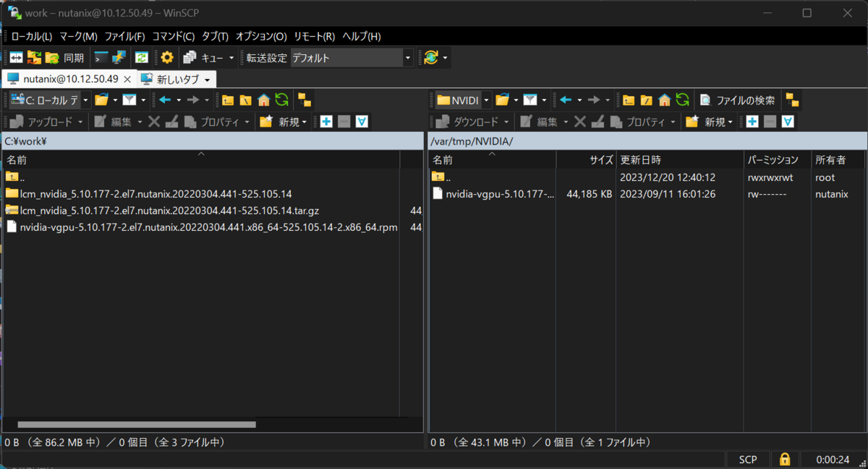
Task: Open タブ(T) menu
Action: point(215,36)
